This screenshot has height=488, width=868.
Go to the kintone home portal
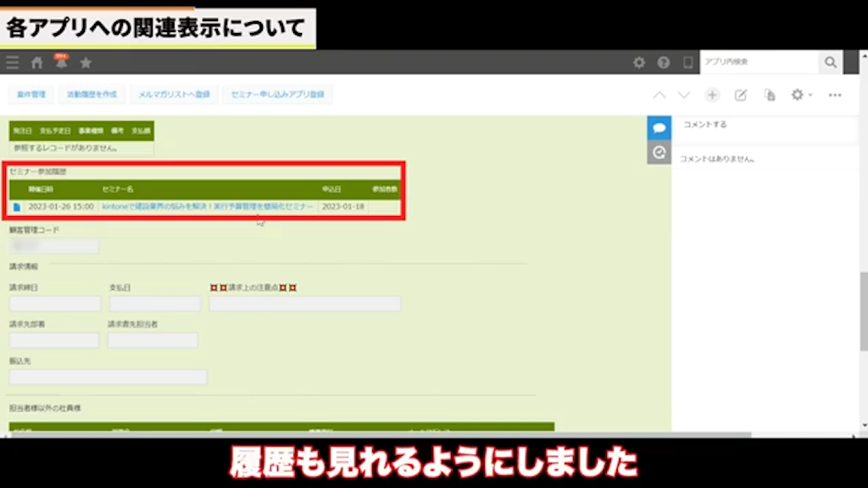(36, 63)
